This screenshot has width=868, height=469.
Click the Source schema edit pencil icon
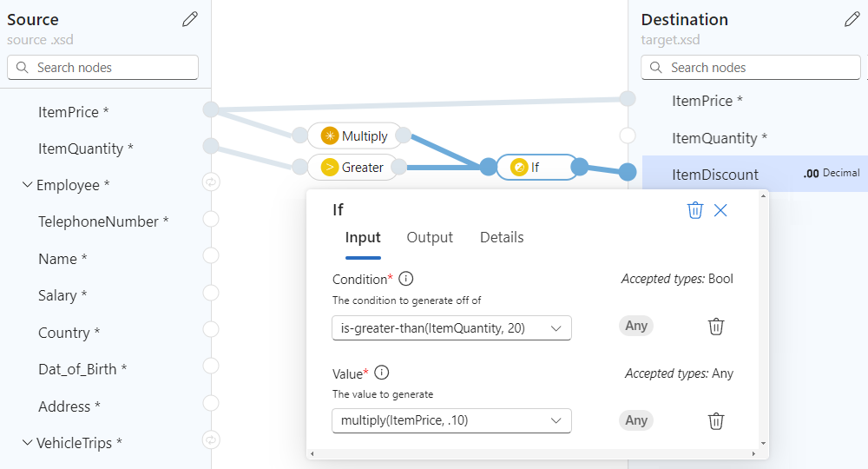pyautogui.click(x=189, y=19)
